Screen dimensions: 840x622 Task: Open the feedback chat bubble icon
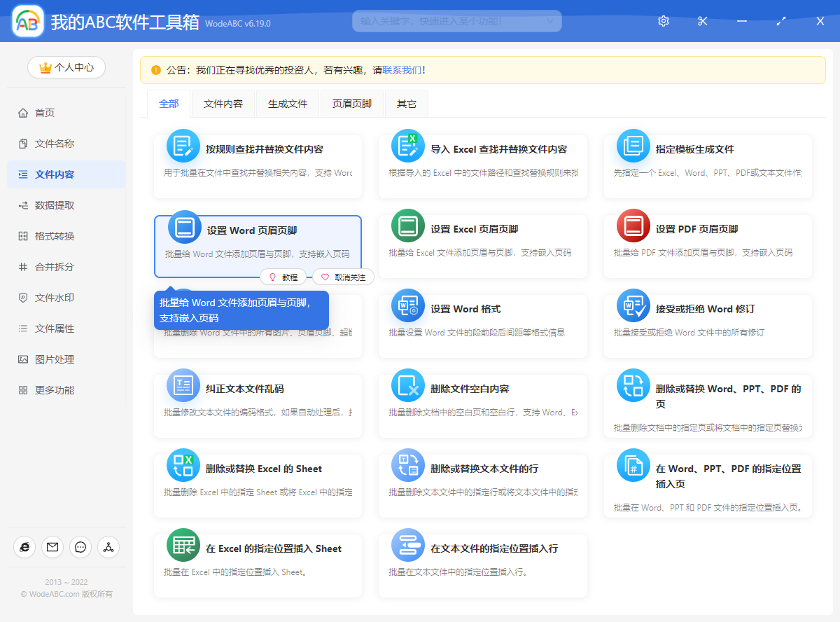coord(80,547)
